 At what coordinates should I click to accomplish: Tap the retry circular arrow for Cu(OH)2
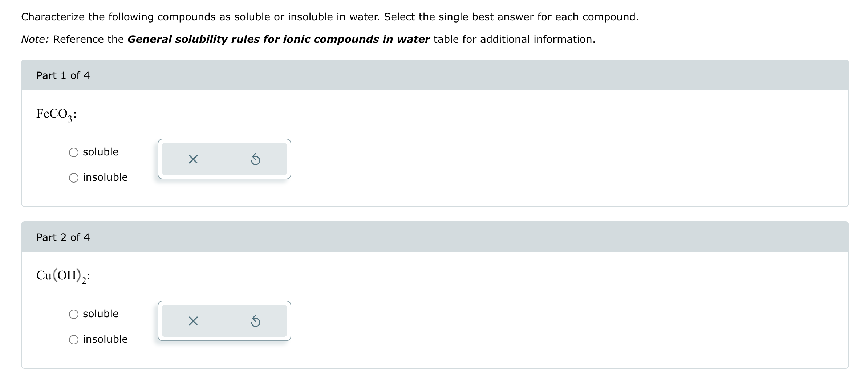(x=256, y=320)
